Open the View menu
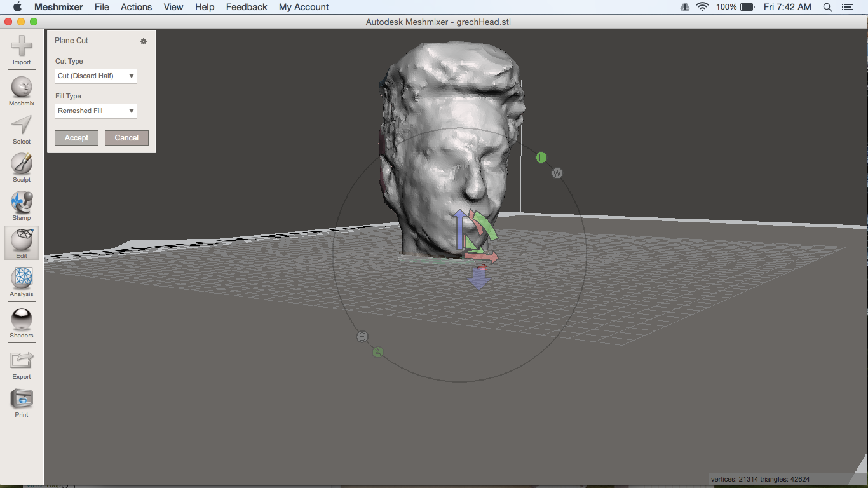 pyautogui.click(x=173, y=7)
